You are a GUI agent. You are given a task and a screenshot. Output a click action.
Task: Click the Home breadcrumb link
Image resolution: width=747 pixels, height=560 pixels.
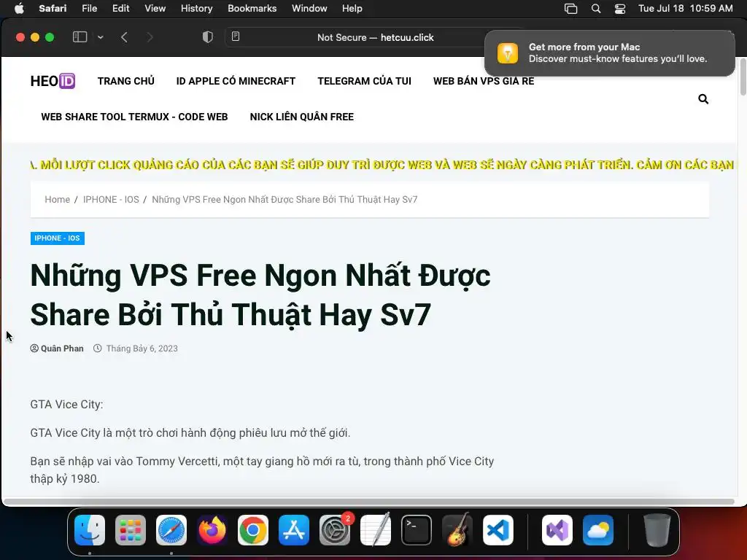[x=57, y=200]
